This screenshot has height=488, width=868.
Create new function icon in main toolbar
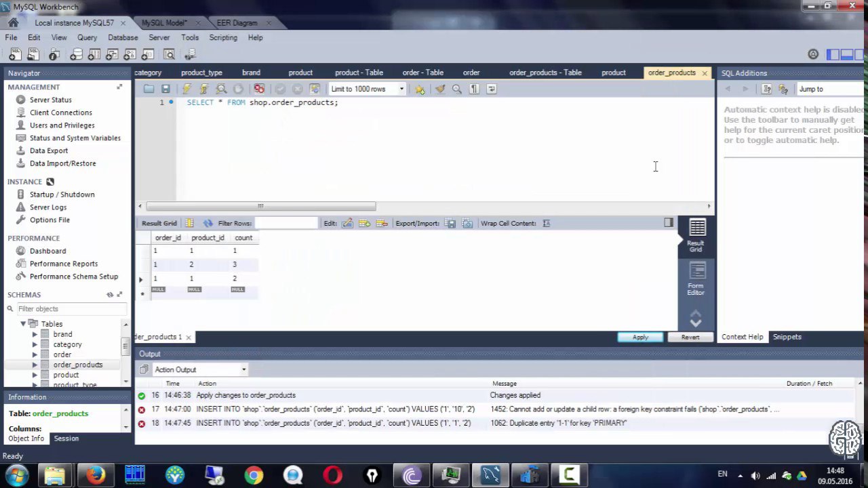coord(149,55)
